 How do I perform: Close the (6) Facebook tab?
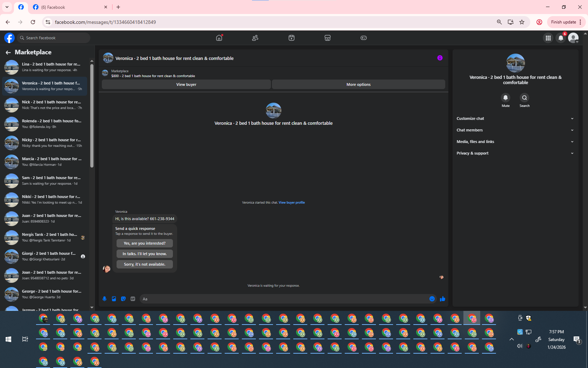point(106,7)
